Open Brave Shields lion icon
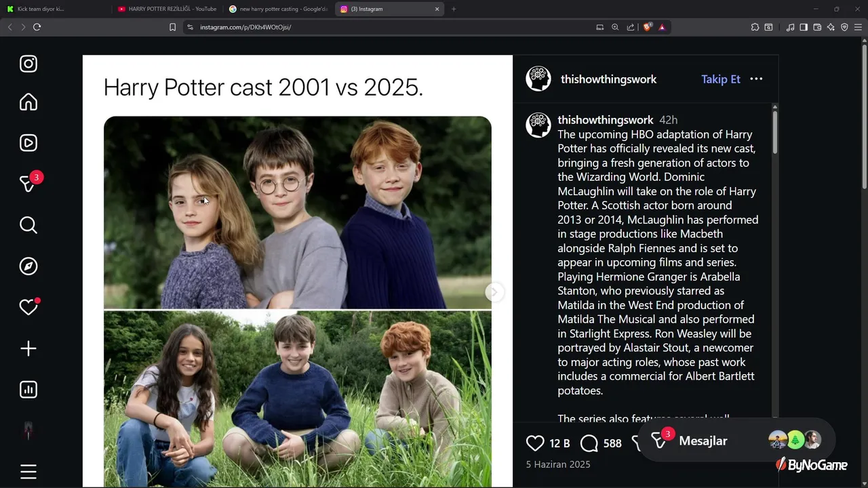Viewport: 868px width, 488px height. 648,27
